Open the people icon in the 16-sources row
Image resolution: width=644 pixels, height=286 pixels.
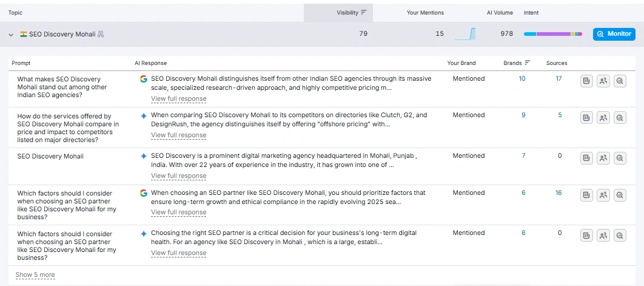coord(603,196)
